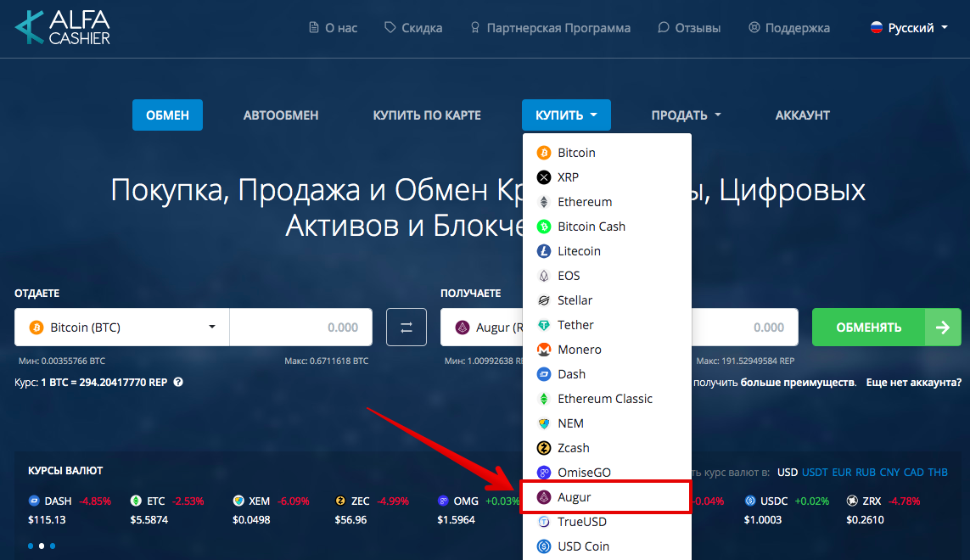The height and width of the screenshot is (560, 970).
Task: Click the receive amount input field
Action: [745, 328]
